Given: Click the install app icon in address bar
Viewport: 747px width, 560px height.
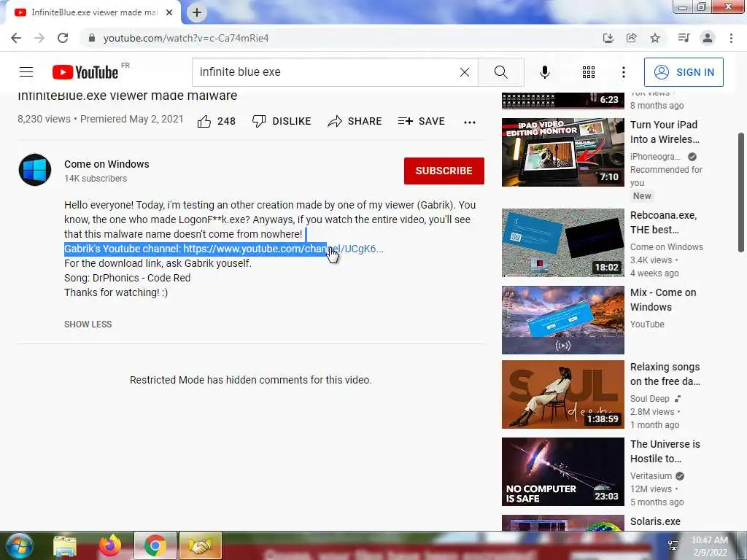Looking at the screenshot, I should point(608,38).
